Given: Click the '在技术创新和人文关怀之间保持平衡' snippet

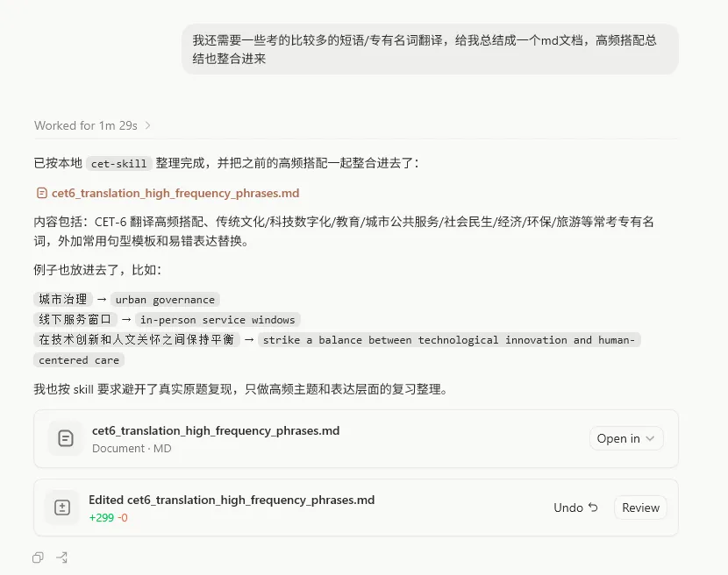Looking at the screenshot, I should tap(137, 340).
